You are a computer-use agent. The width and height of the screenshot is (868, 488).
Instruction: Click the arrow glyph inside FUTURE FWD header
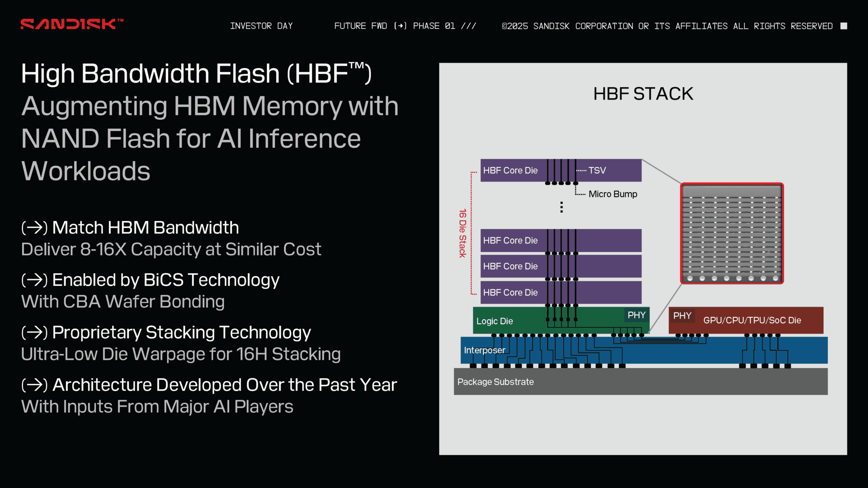(401, 26)
